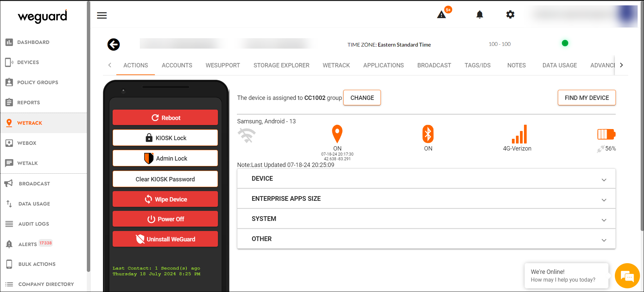Open settings gear icon
644x292 pixels.
[x=510, y=14]
